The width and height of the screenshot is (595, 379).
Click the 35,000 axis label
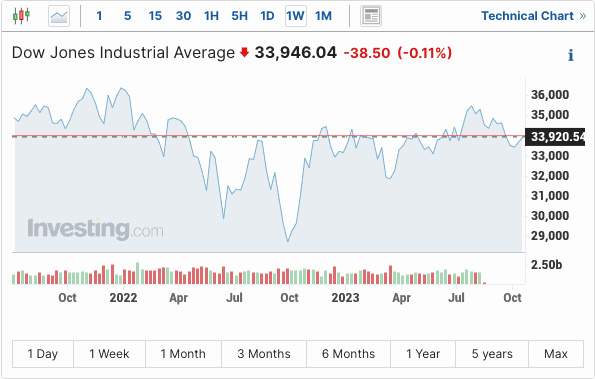coord(550,115)
